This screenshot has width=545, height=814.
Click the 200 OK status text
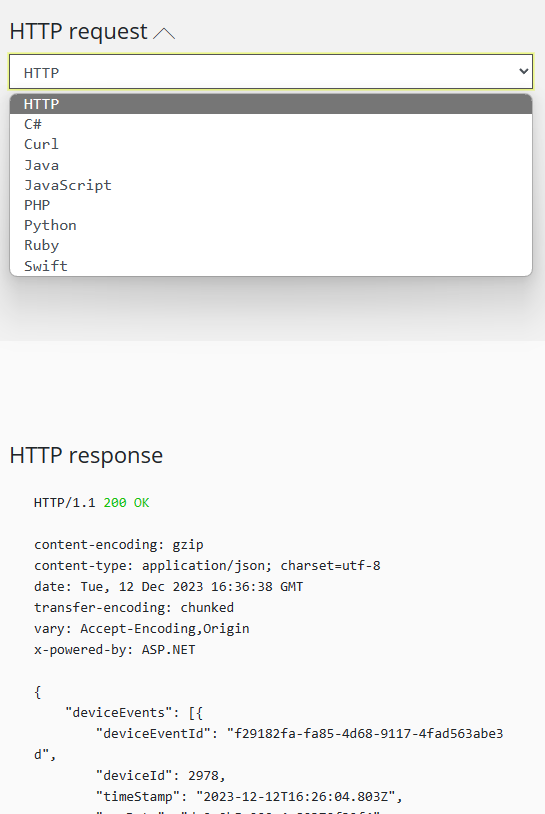tap(126, 503)
